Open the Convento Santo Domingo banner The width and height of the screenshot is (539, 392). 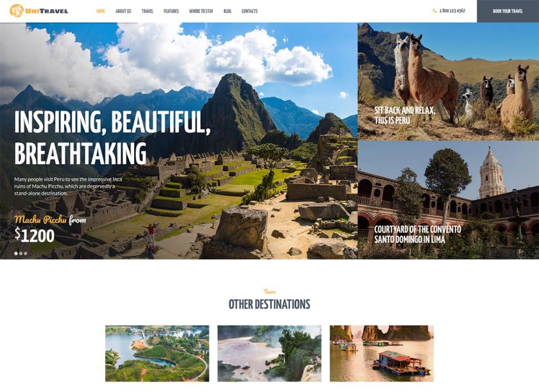point(448,200)
